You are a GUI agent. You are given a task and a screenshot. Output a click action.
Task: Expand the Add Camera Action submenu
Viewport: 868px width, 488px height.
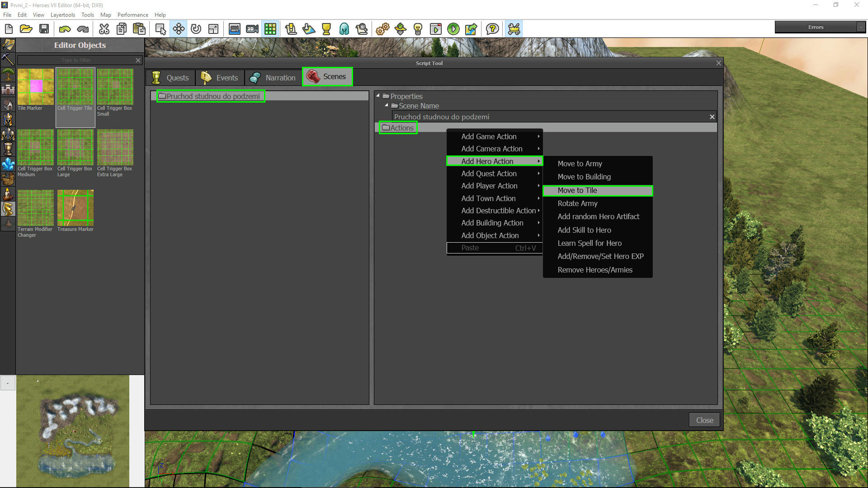click(495, 149)
